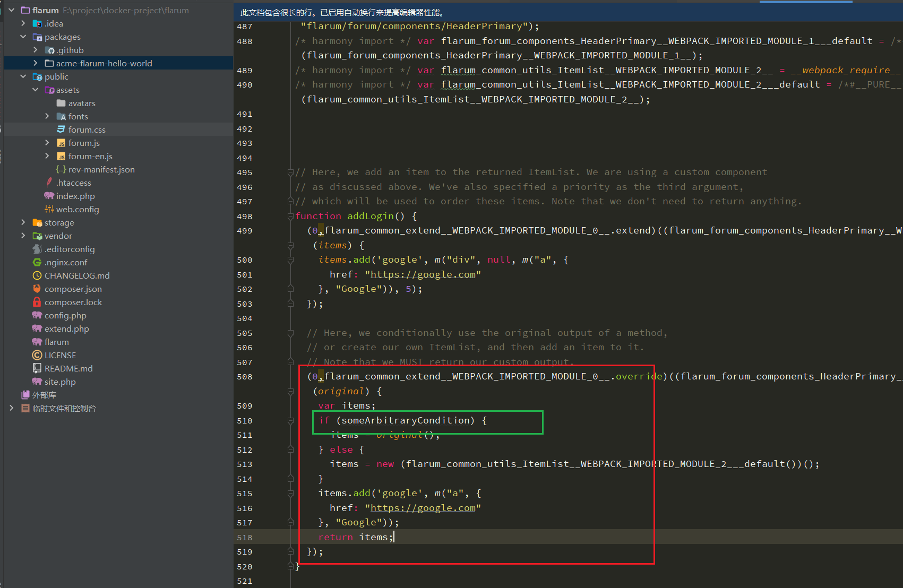Screen dimensions: 903x588
Task: Click the public folder icon
Action: click(37, 76)
